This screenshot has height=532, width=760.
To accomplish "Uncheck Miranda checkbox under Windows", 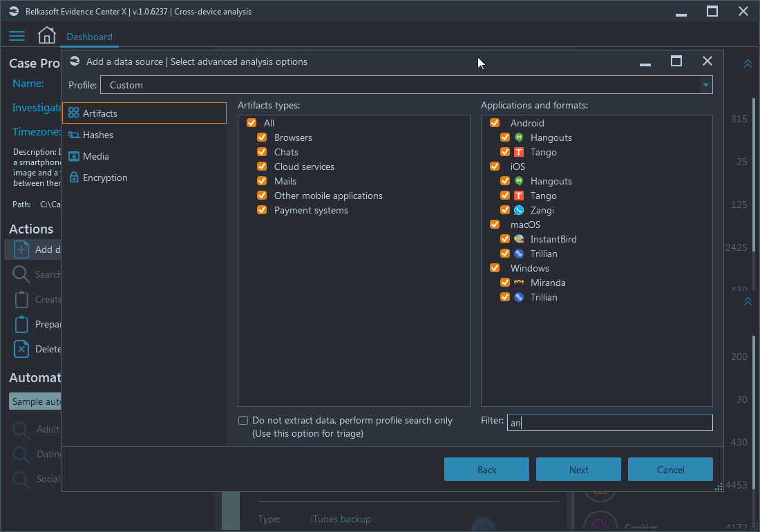I will pos(504,283).
